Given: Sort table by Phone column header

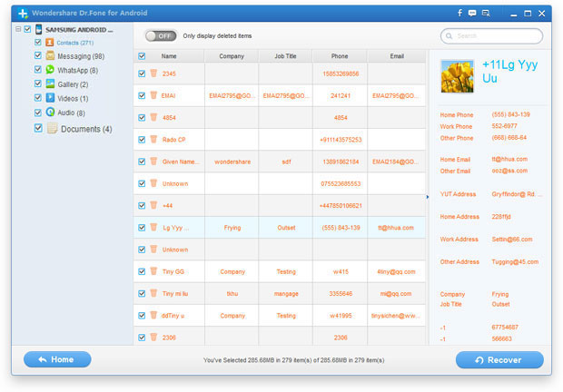Looking at the screenshot, I should tap(340, 56).
